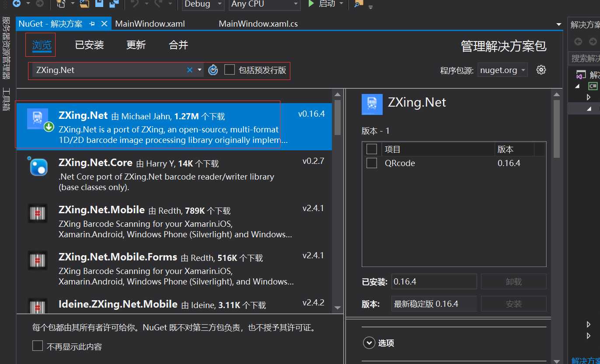Click the save all icon
This screenshot has height=364, width=600.
point(114,4)
